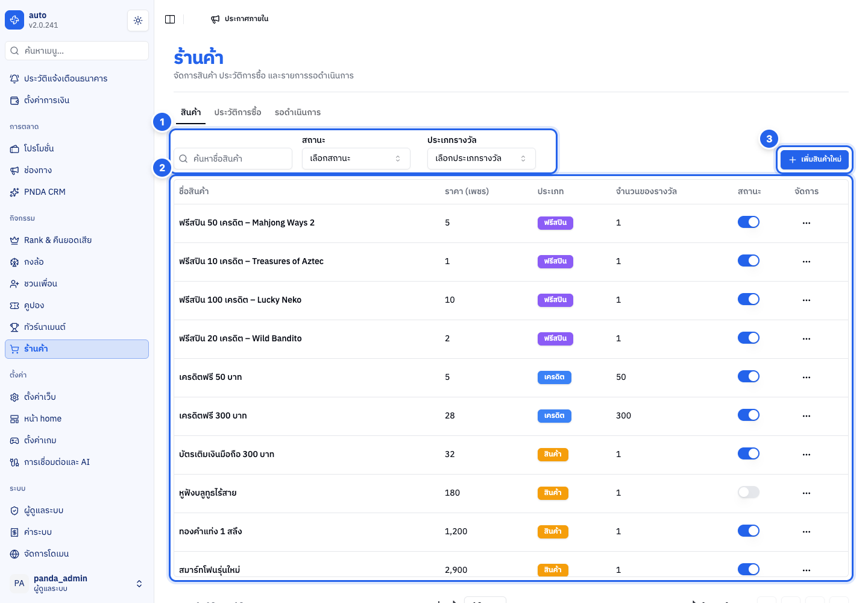This screenshot has height=603, width=868.
Task: Toggle status of ทองคำแท่ง 1 สลึง
Action: (x=749, y=531)
